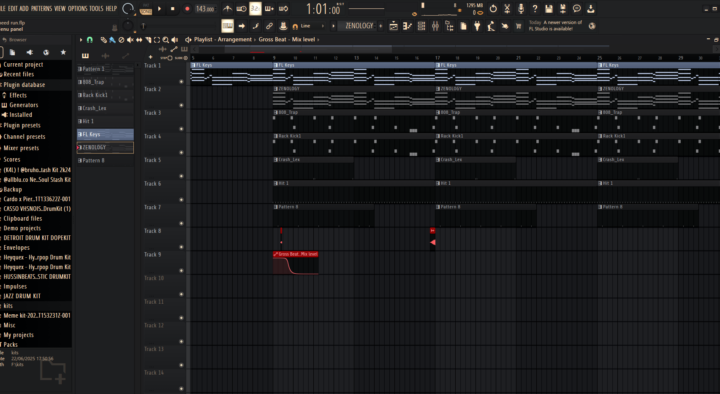Image resolution: width=720 pixels, height=394 pixels.
Task: Open the Line snap setting dropdown
Action: coord(309,26)
